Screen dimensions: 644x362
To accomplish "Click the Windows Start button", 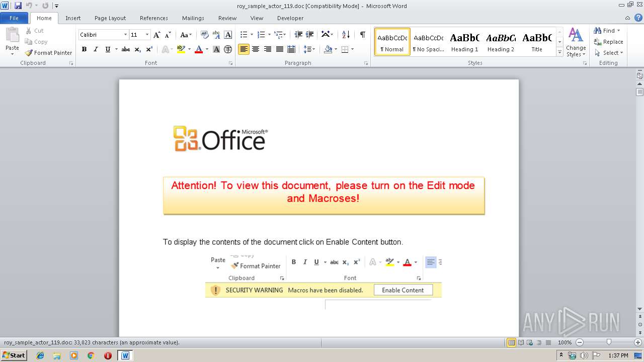I will point(14,355).
